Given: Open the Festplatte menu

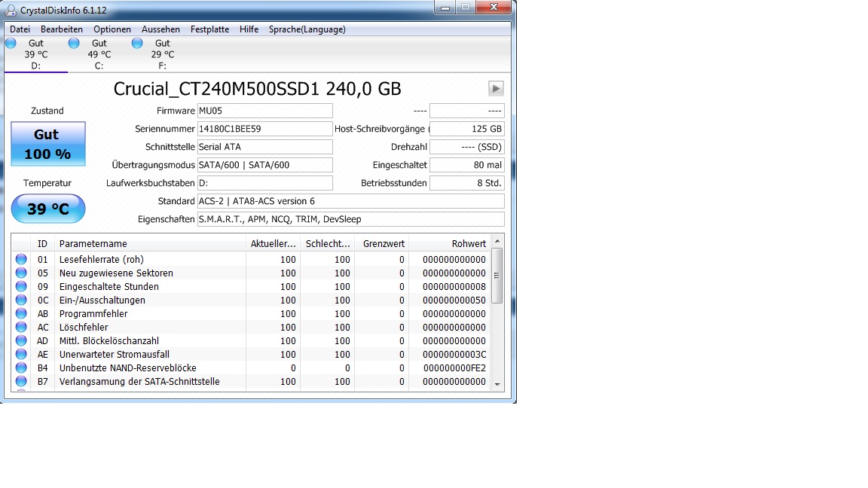Looking at the screenshot, I should [209, 29].
